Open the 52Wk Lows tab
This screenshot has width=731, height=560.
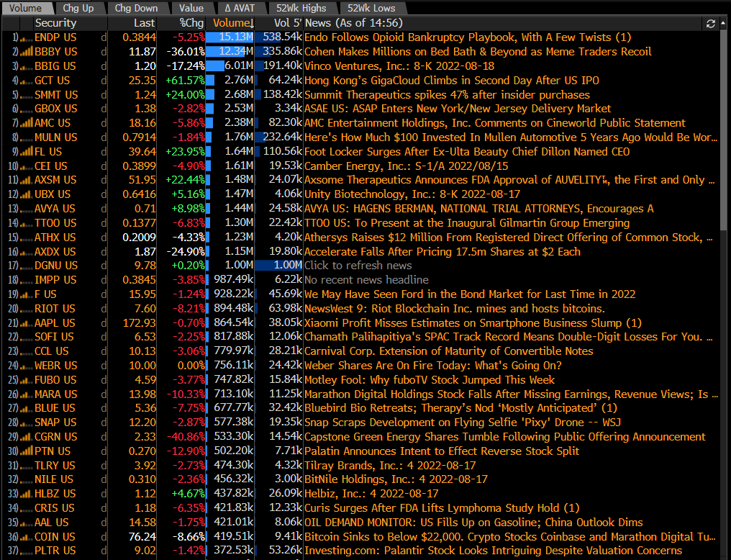371,8
